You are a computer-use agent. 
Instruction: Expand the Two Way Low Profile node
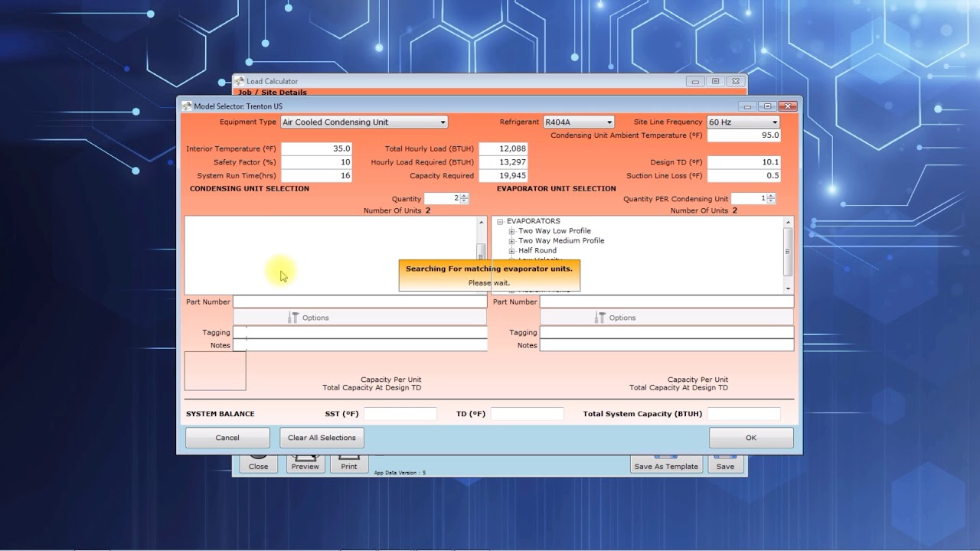[511, 231]
